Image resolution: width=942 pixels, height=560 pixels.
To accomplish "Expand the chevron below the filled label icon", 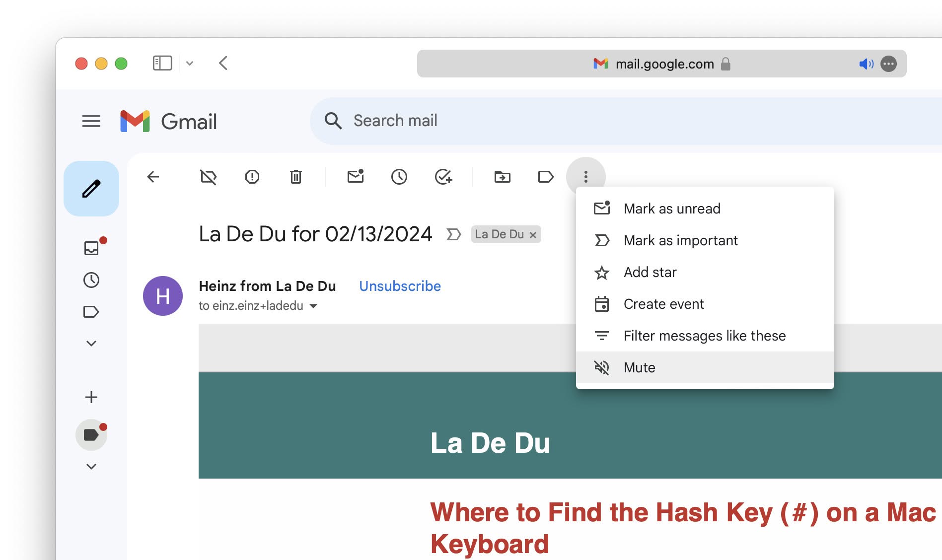I will click(x=91, y=467).
